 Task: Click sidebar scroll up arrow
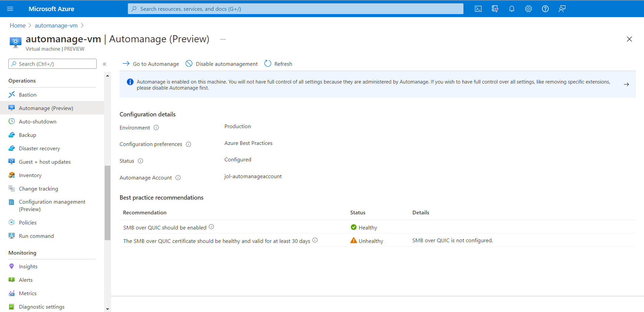[107, 76]
